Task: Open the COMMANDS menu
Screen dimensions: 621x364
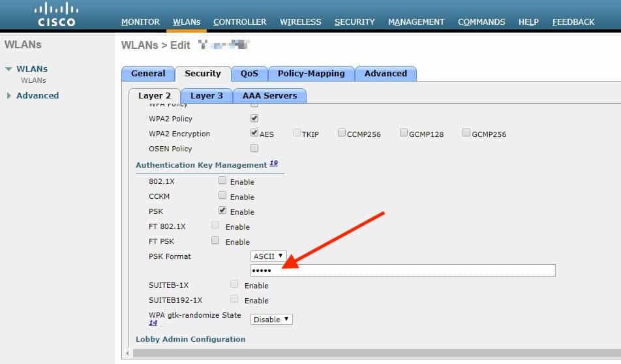Action: click(x=481, y=22)
